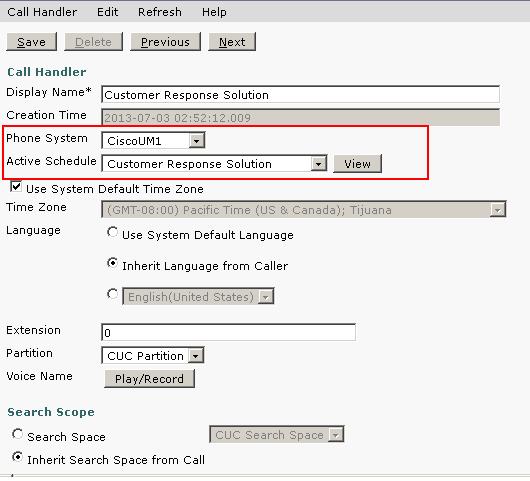Open the Refresh menu
The image size is (530, 481).
click(160, 12)
